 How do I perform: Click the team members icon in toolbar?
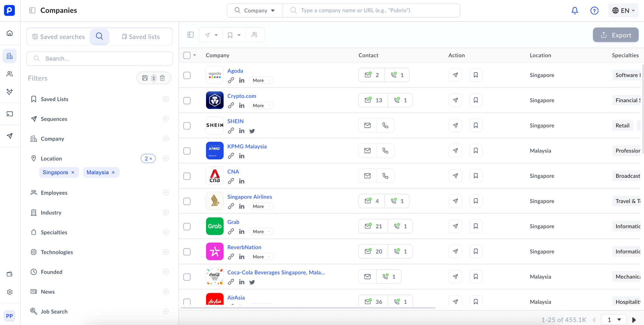click(x=254, y=35)
